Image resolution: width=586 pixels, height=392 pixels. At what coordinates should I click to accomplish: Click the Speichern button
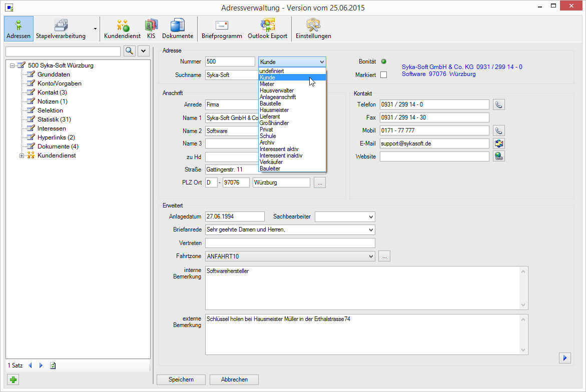click(181, 379)
